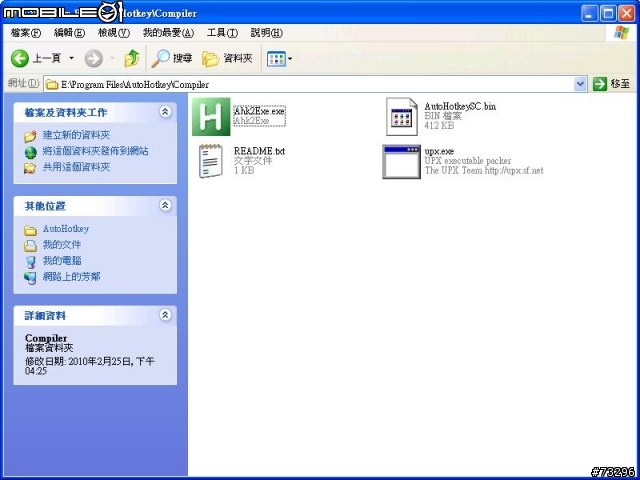Toggle the Folders (資料夾) pane button

(x=227, y=59)
